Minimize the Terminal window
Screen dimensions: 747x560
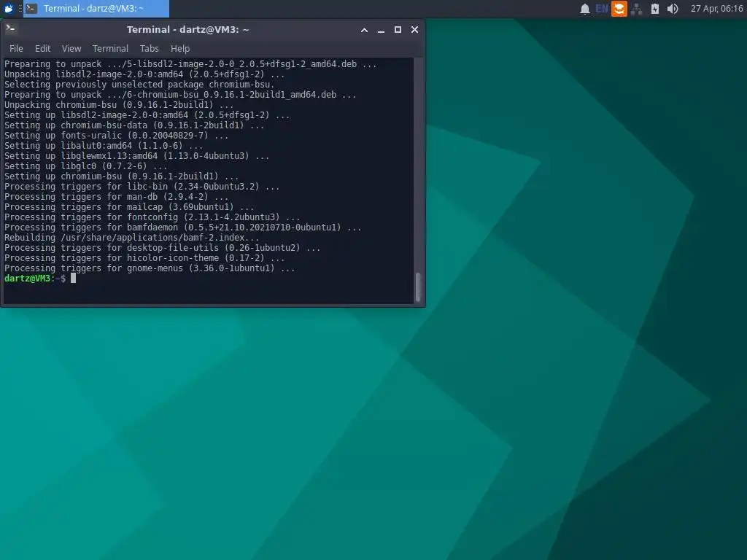(381, 29)
